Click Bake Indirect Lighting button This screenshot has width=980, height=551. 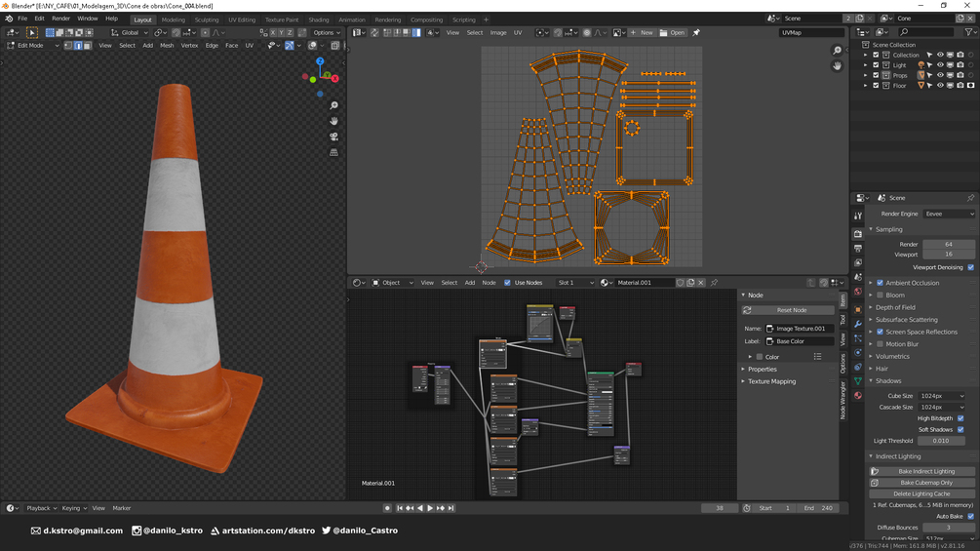(x=922, y=472)
